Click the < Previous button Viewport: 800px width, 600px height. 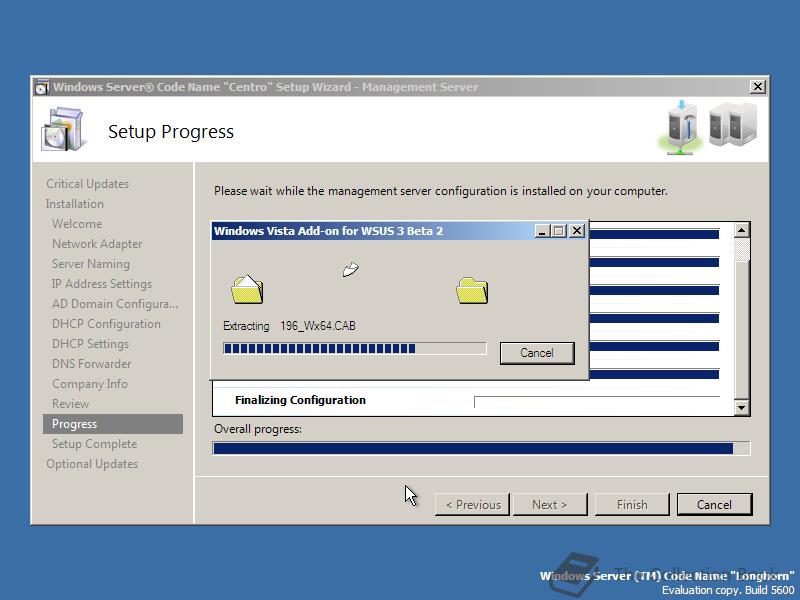click(x=472, y=505)
